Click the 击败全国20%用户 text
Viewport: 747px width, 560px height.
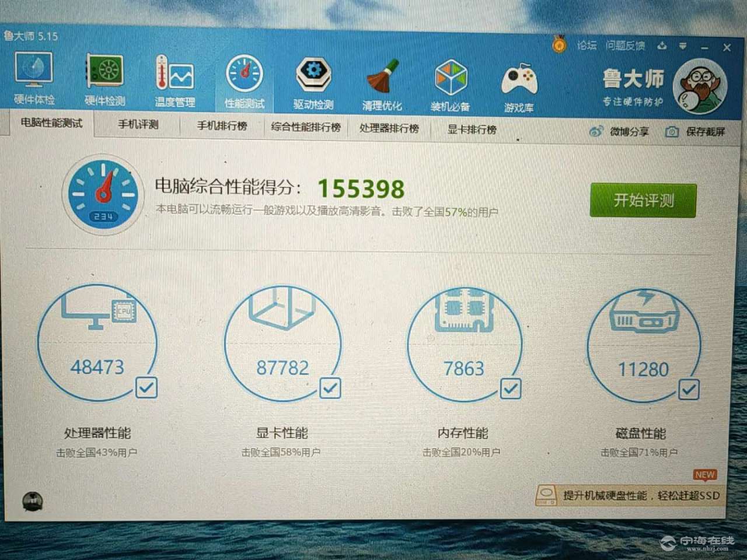tap(462, 452)
